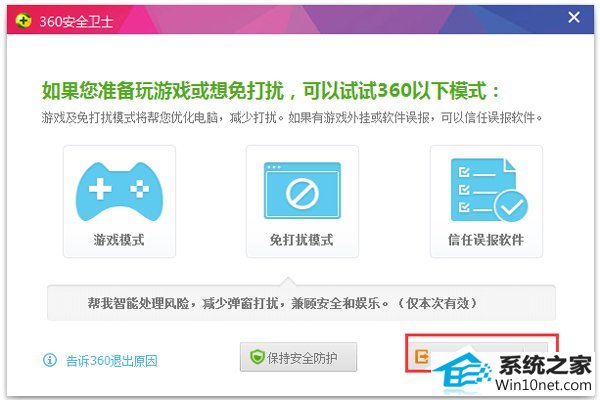Click the green 如果您准备玩游戏或想免打扰 heading
This screenshot has width=600, height=400.
pyautogui.click(x=271, y=91)
